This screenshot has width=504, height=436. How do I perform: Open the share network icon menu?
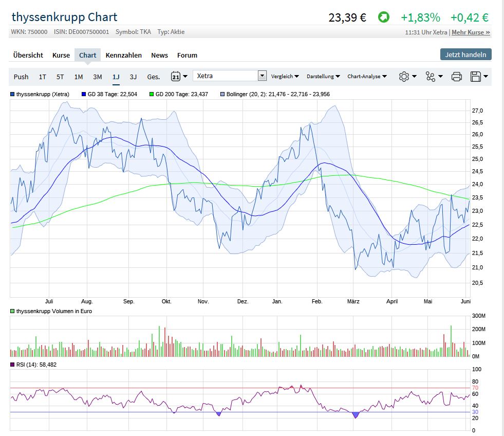[x=431, y=77]
